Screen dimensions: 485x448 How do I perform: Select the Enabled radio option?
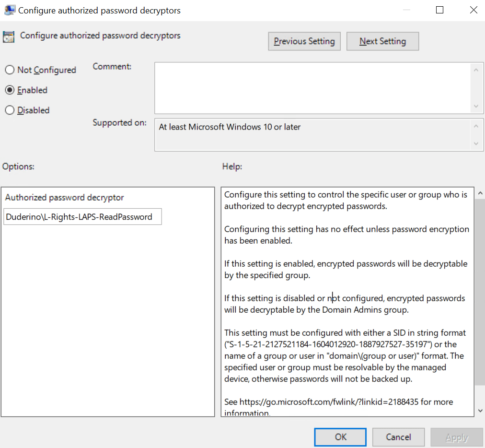tap(10, 90)
